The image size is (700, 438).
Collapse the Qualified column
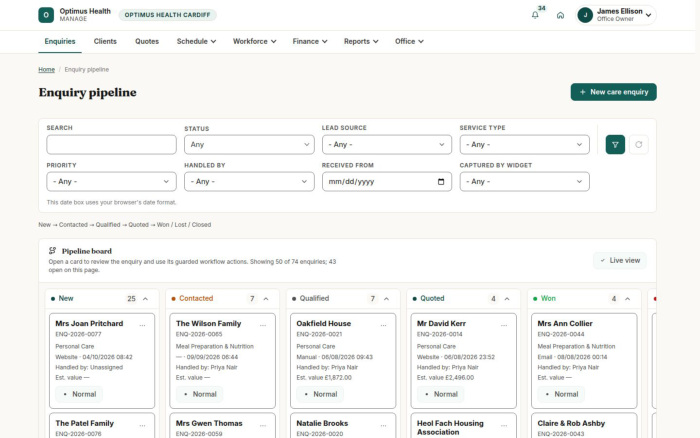point(387,299)
